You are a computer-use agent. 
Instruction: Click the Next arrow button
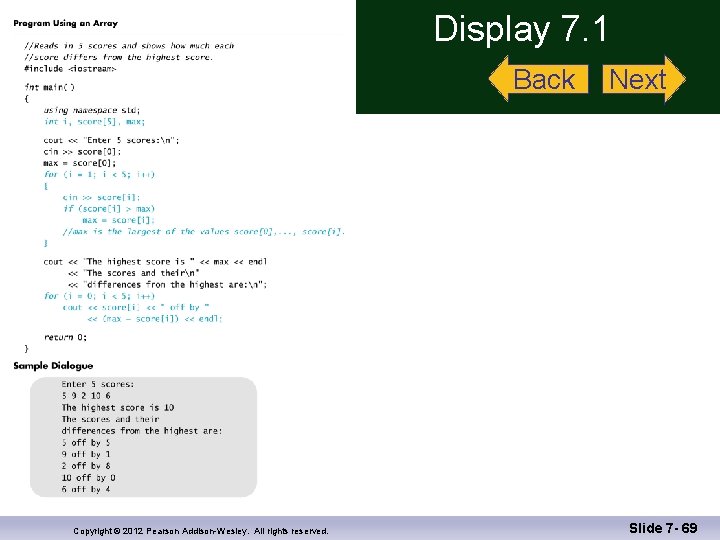(644, 79)
